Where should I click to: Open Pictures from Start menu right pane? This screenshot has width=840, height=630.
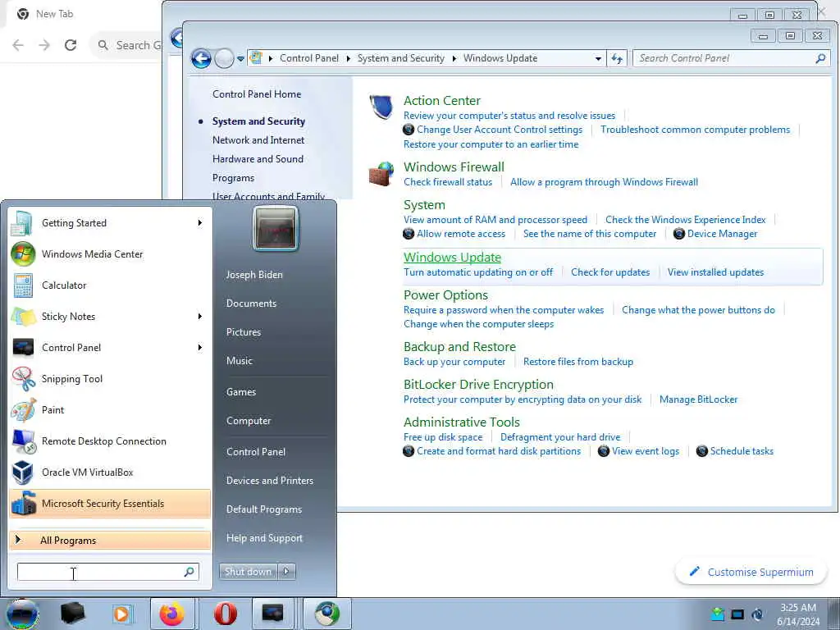[244, 332]
